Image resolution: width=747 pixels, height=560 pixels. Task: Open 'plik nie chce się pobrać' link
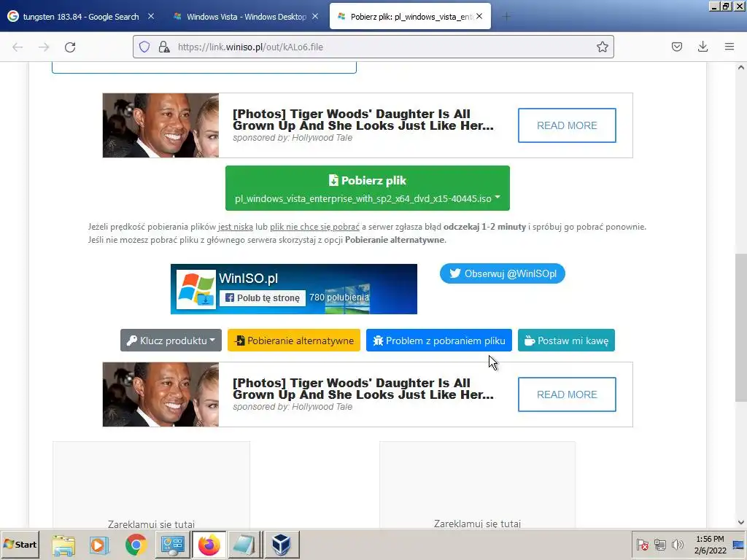315,227
